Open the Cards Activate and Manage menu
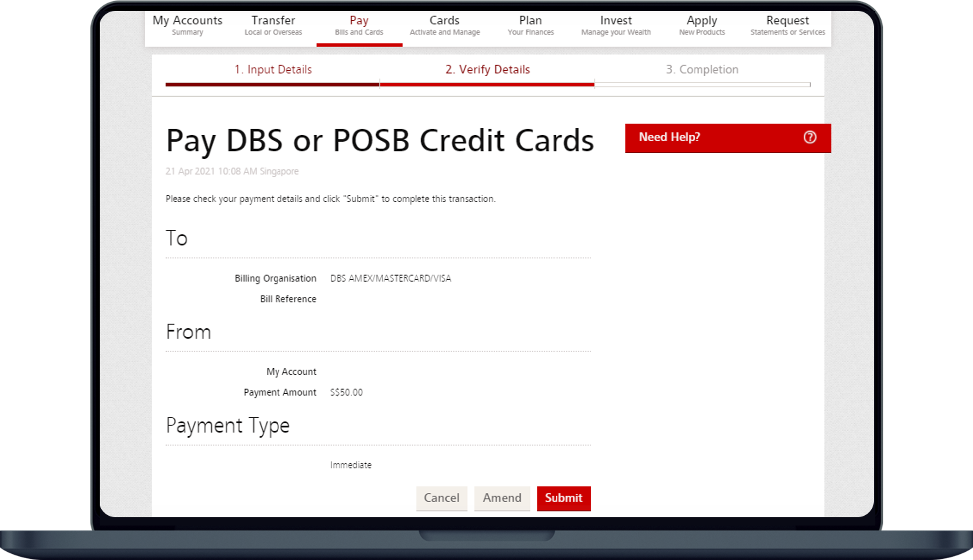 click(444, 25)
